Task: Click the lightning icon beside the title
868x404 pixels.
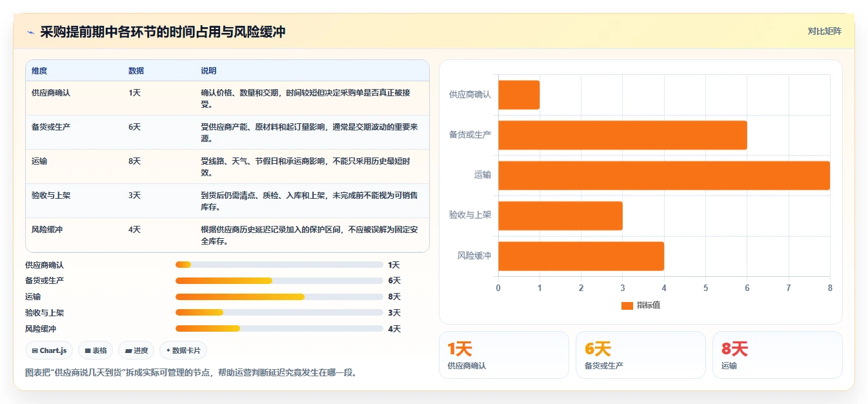Action: [30, 32]
